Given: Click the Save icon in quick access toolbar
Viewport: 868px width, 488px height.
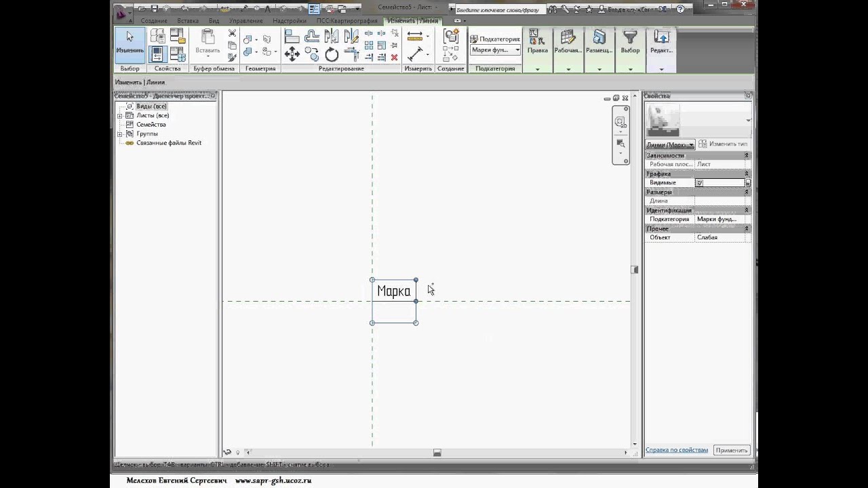Looking at the screenshot, I should point(155,9).
